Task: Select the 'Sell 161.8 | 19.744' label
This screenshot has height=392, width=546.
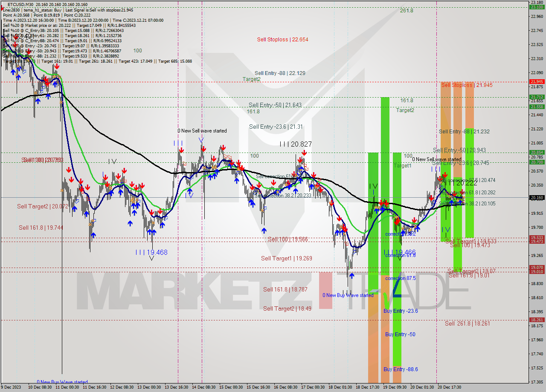Action: [x=41, y=228]
